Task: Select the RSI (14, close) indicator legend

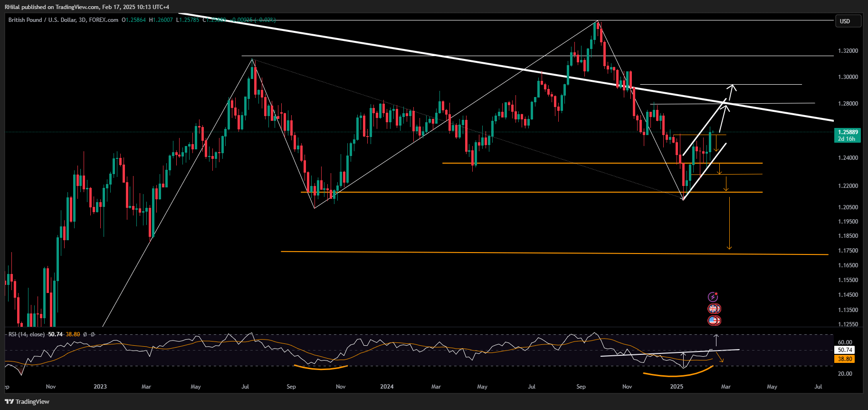Action: pos(26,334)
